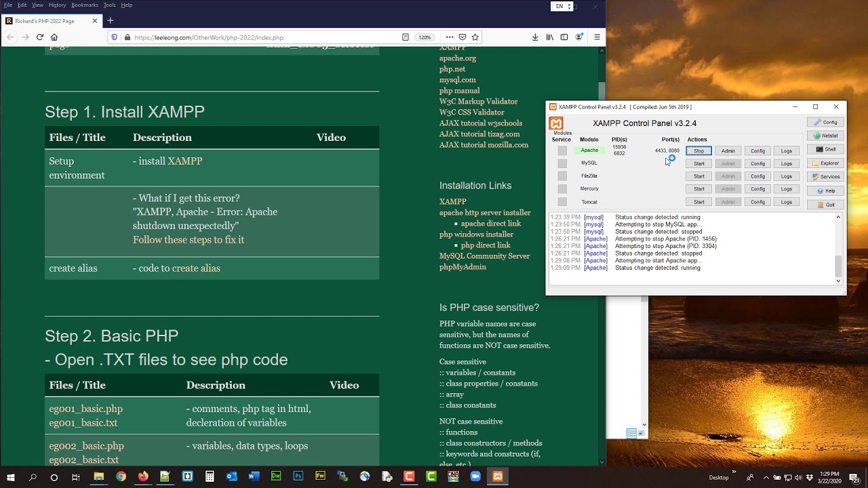The image size is (868, 488).
Task: Quit XAMPP Control Panel
Action: [x=825, y=205]
